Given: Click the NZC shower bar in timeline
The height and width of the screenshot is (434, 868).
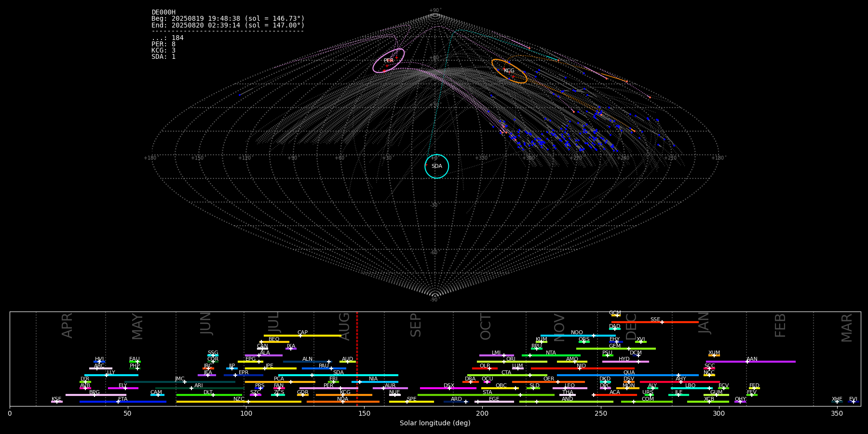Looking at the screenshot, I should (239, 402).
